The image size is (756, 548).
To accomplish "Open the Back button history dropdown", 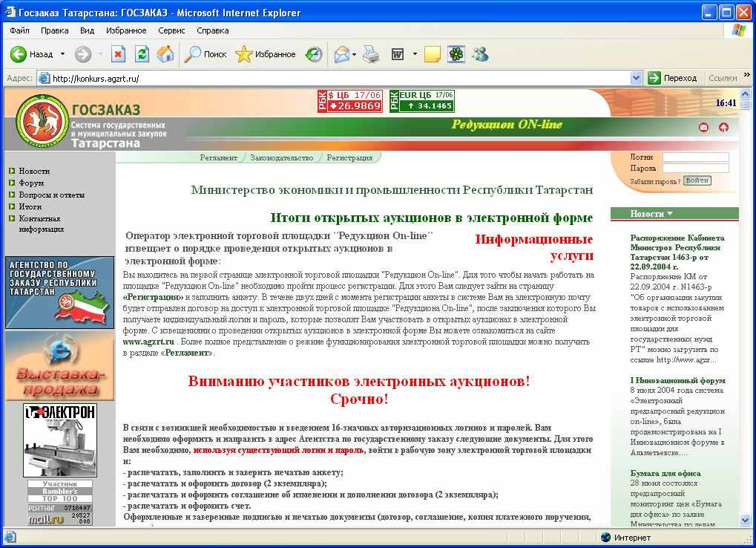I will pyautogui.click(x=62, y=54).
